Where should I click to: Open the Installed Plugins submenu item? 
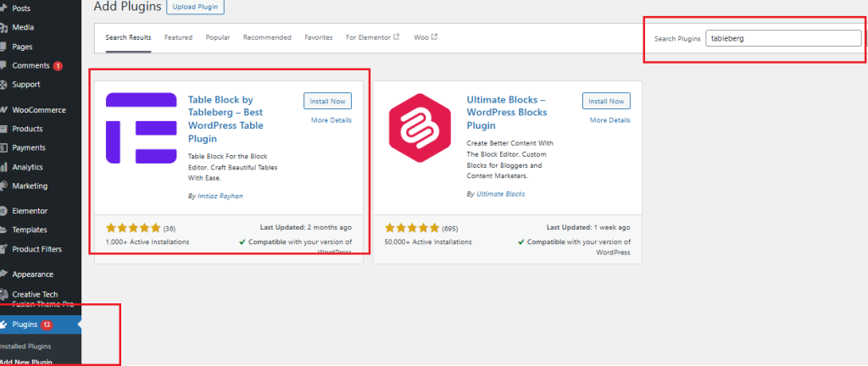(x=25, y=347)
